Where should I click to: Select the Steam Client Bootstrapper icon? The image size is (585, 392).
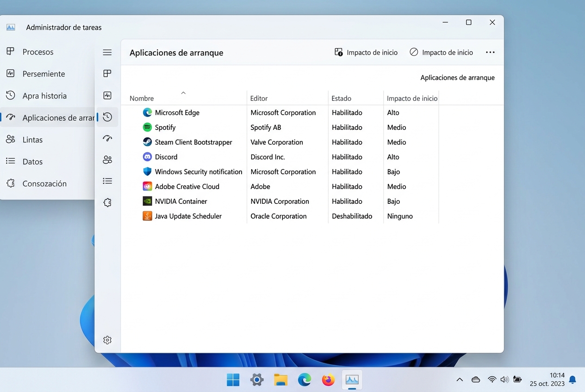147,142
